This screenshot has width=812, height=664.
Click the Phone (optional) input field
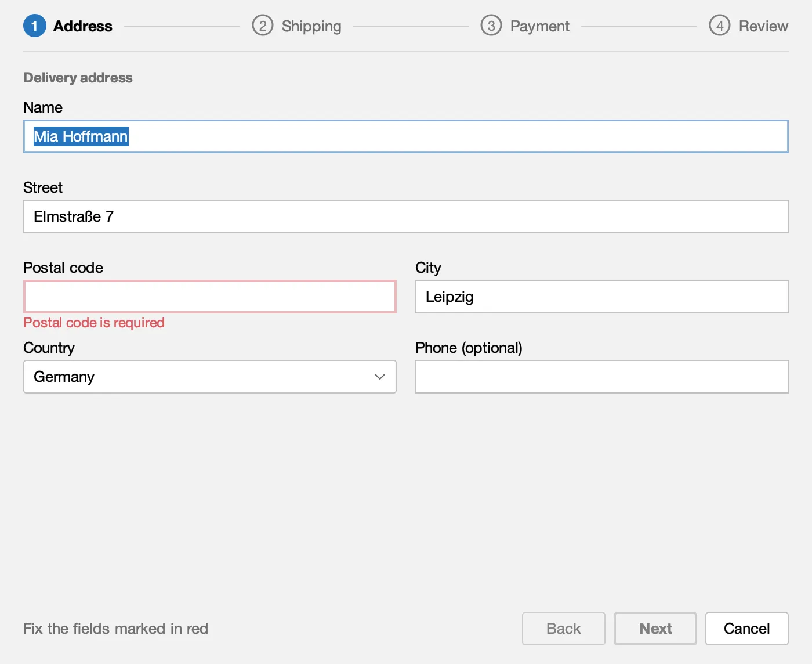coord(602,377)
